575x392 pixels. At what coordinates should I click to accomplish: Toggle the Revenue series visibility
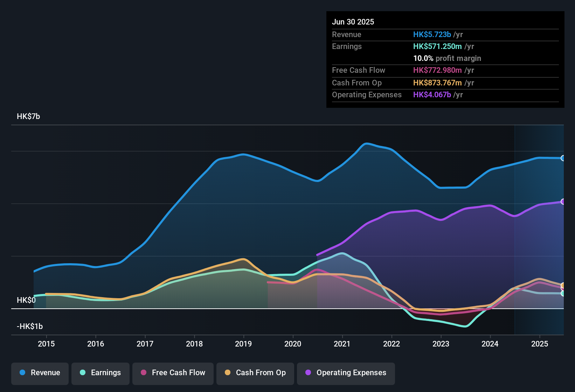(x=40, y=373)
